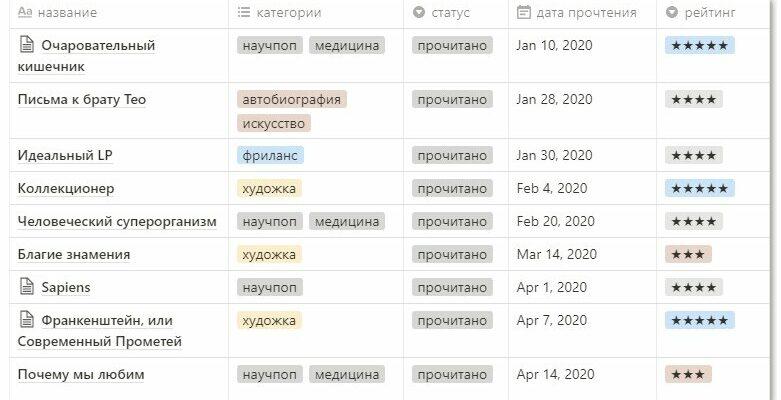
Task: Click the document icon beside Франкенштейн title
Action: [26, 320]
